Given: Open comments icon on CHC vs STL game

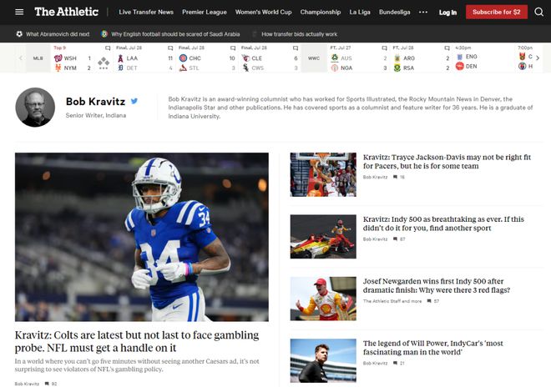Looking at the screenshot, I should [x=233, y=48].
